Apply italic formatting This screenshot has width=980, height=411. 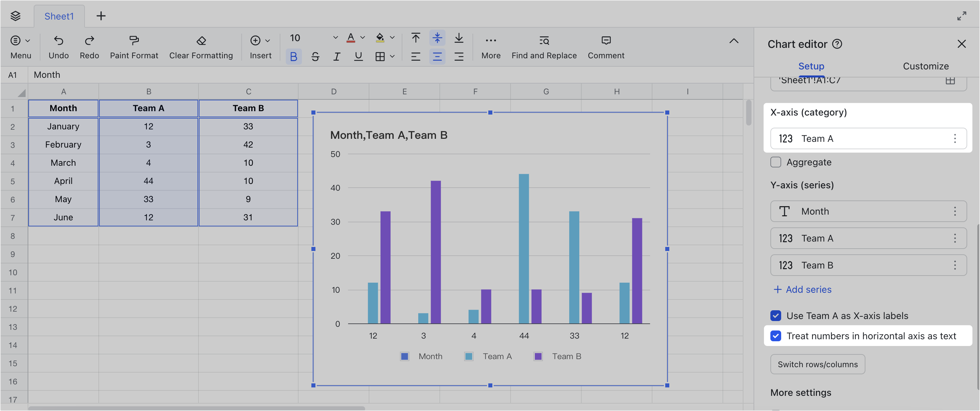[337, 56]
